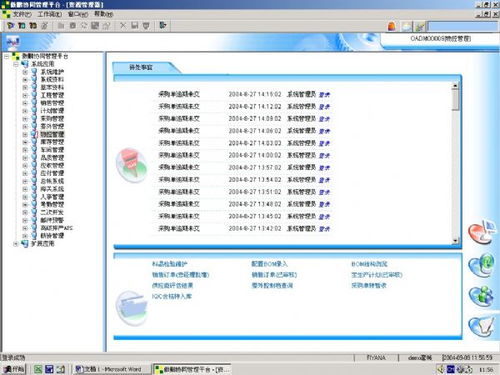Image resolution: width=500 pixels, height=375 pixels.
Task: Select 人事管理 in the navigation tree
Action: pos(52,197)
